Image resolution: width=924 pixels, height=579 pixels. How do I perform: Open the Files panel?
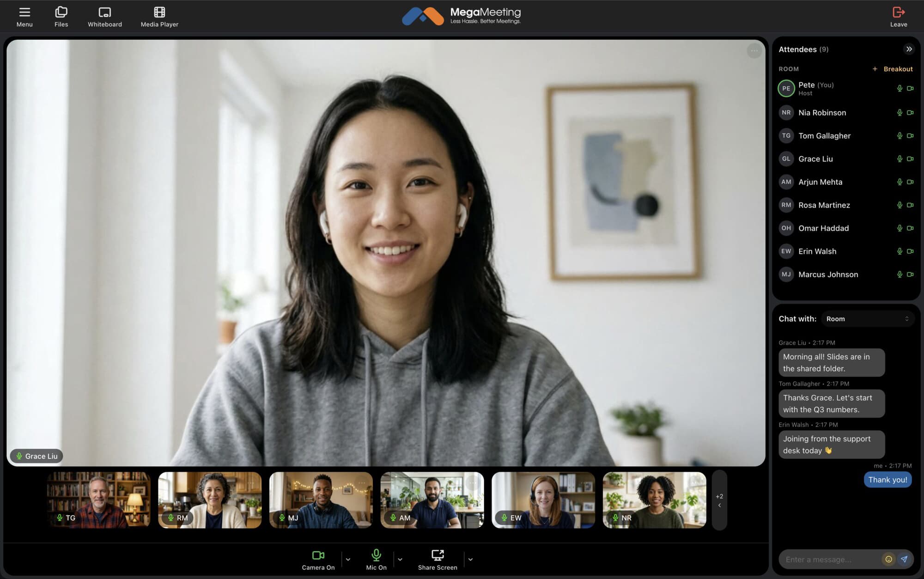(61, 17)
